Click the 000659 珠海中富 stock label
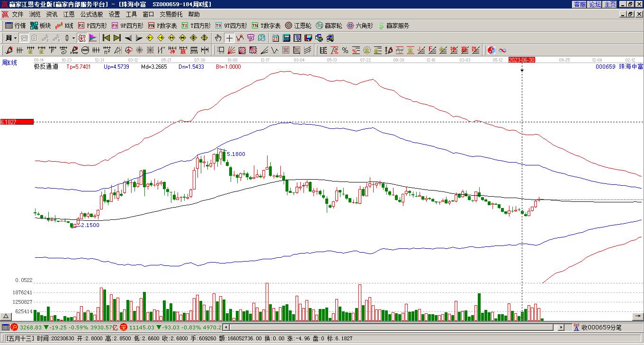 pos(619,67)
